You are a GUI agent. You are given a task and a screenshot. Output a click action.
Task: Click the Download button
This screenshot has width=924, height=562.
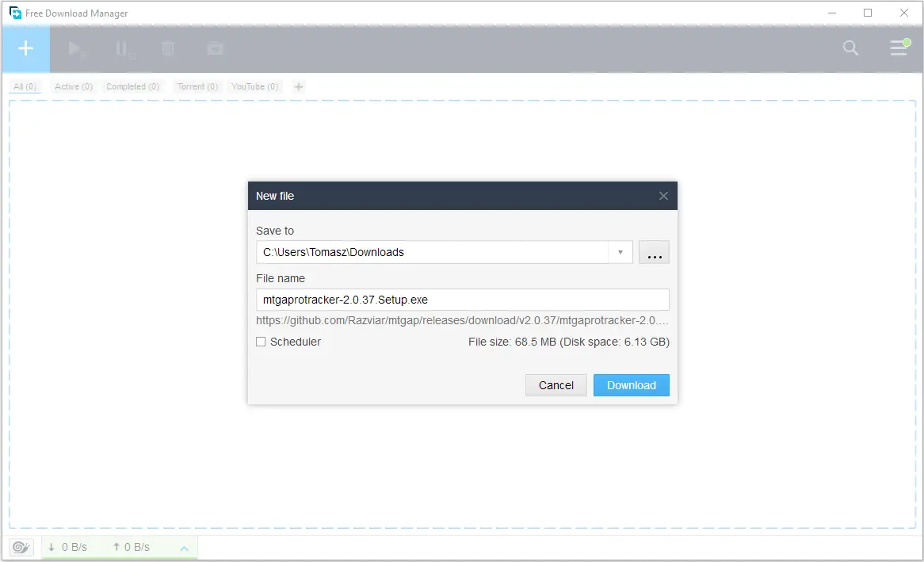[x=631, y=385]
